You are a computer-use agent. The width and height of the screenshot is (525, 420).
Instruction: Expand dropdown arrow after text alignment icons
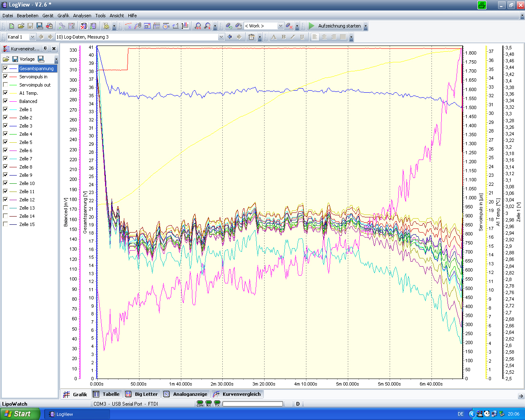point(351,37)
